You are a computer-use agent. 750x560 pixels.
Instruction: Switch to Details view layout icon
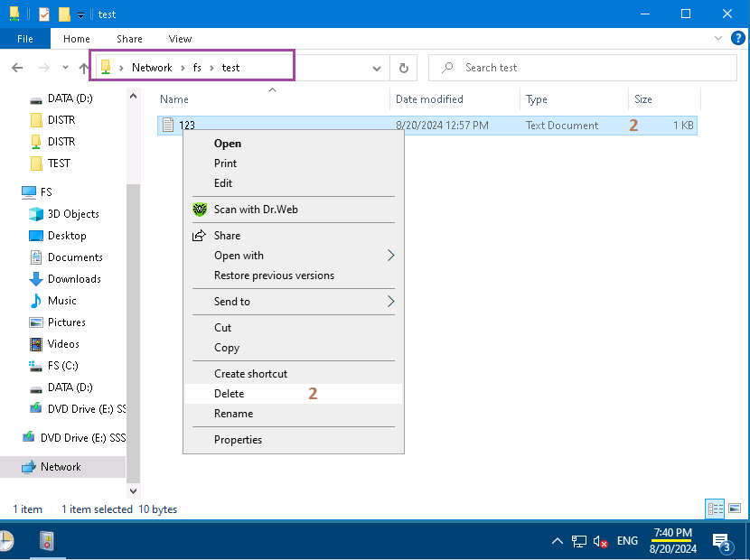coord(715,509)
